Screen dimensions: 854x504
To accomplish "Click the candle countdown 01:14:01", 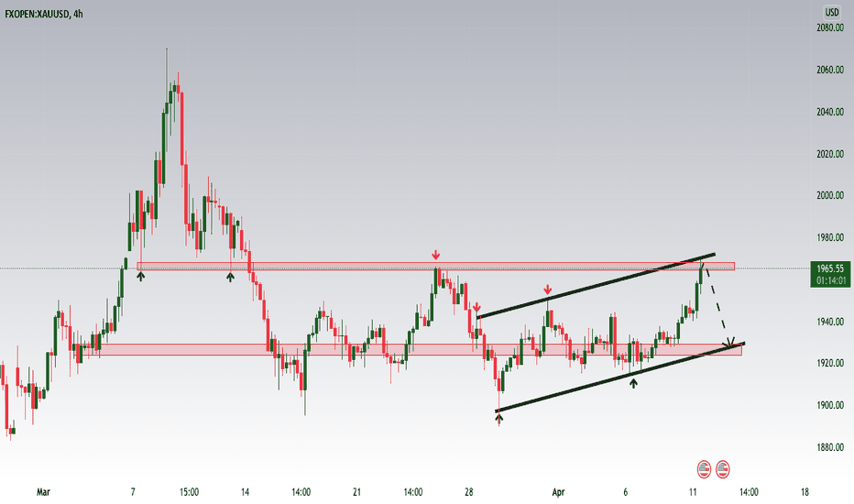I will [x=830, y=280].
